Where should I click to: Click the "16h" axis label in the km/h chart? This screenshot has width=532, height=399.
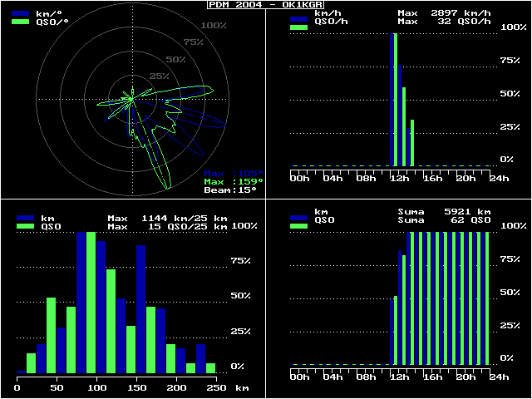point(432,179)
